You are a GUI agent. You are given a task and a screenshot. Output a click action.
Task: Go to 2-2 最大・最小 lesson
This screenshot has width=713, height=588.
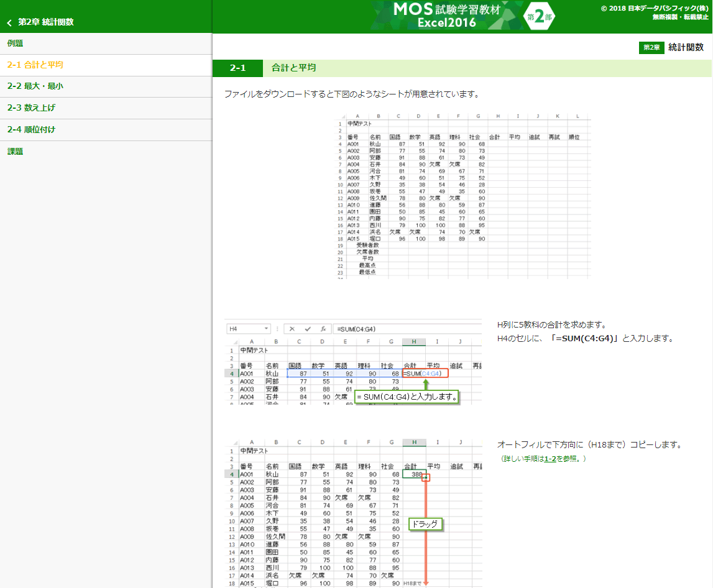(35, 86)
